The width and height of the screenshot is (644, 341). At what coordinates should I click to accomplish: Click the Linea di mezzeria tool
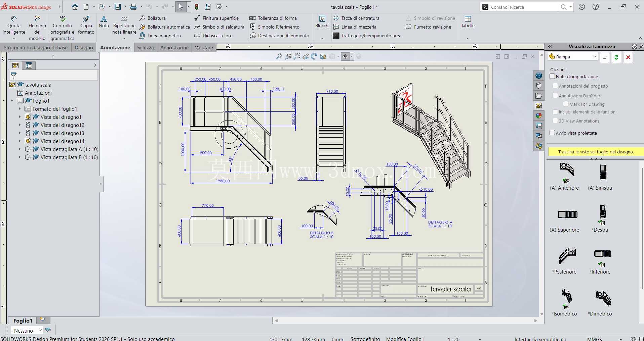(x=355, y=27)
